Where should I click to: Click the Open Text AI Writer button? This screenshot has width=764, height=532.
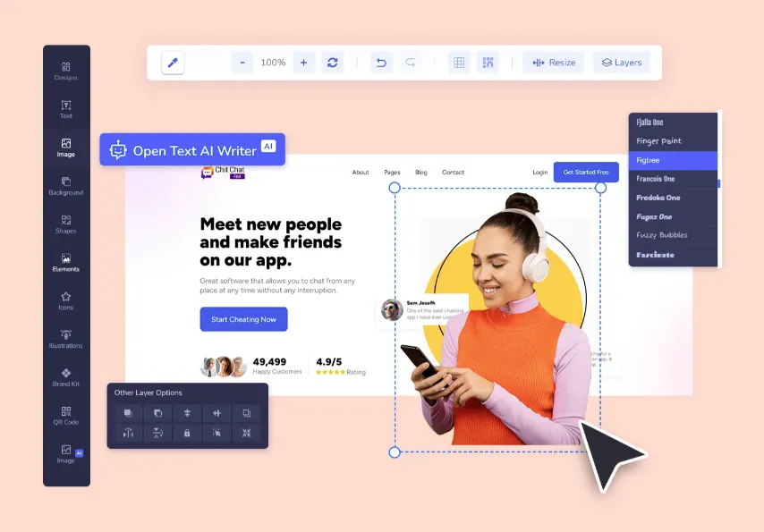[192, 150]
